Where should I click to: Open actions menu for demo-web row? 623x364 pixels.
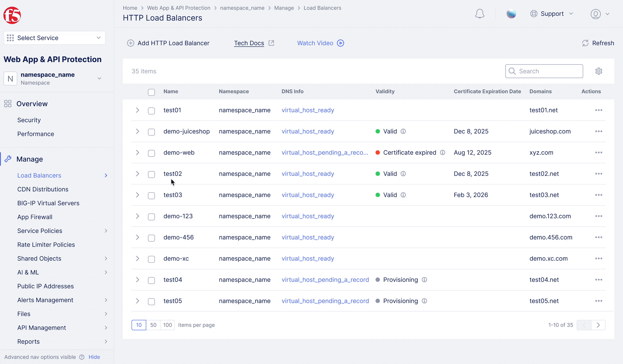click(598, 152)
